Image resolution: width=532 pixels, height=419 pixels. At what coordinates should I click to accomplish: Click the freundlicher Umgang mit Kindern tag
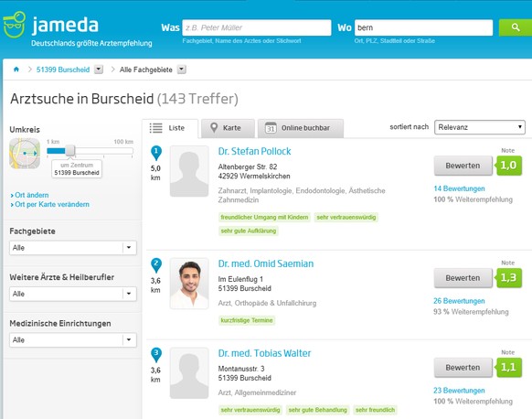[x=265, y=218]
